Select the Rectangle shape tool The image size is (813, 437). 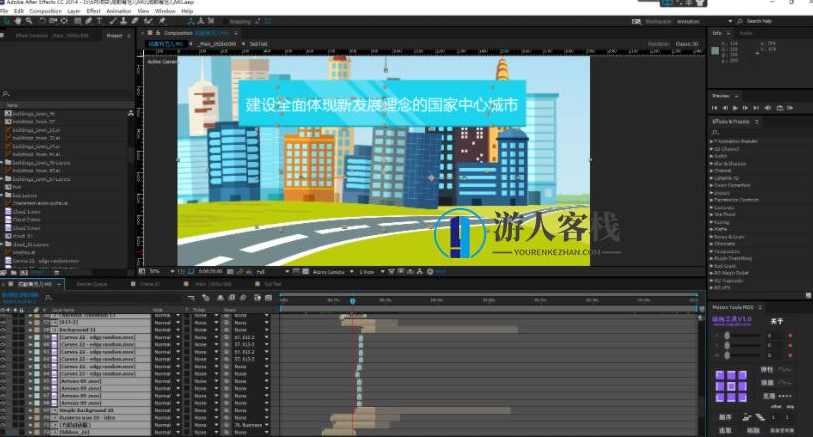point(77,21)
